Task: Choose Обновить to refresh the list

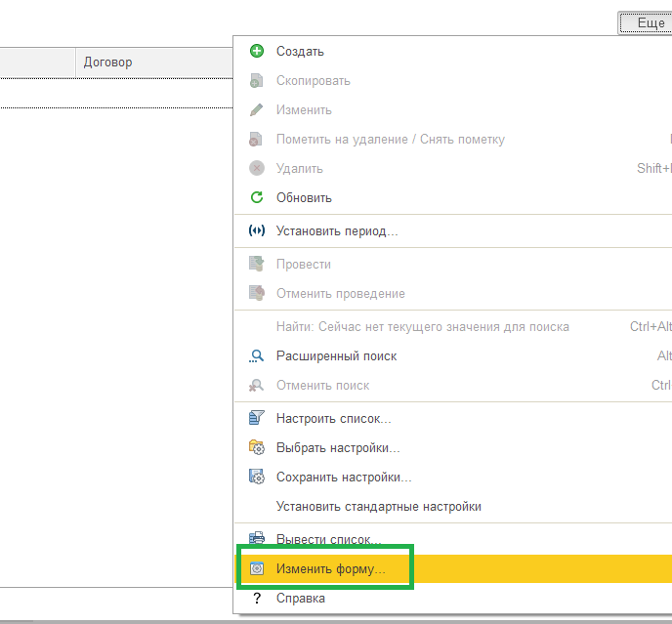Action: 453,197
